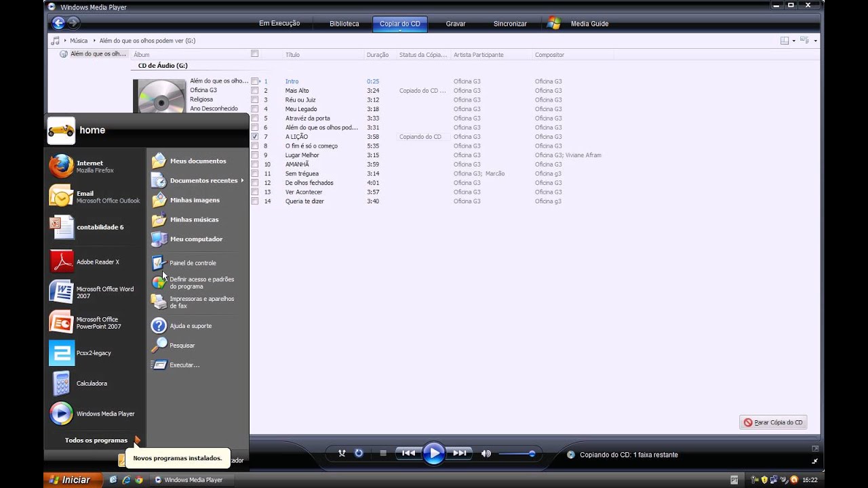This screenshot has width=868, height=488.
Task: Expand the Música breadcrumb arrow
Action: pos(94,41)
